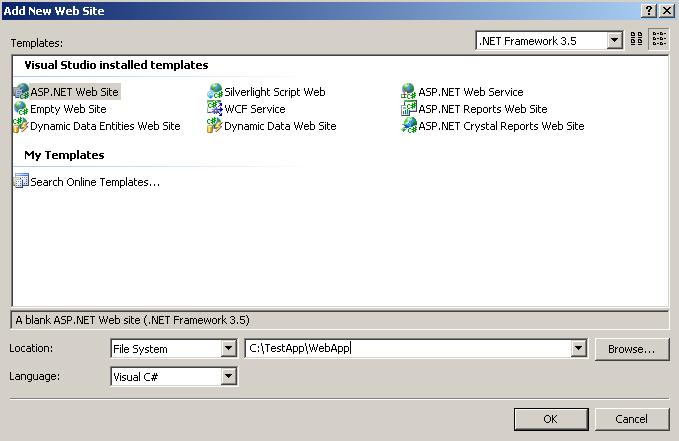Switch templates view to large icons
The width and height of the screenshot is (679, 441).
(637, 40)
